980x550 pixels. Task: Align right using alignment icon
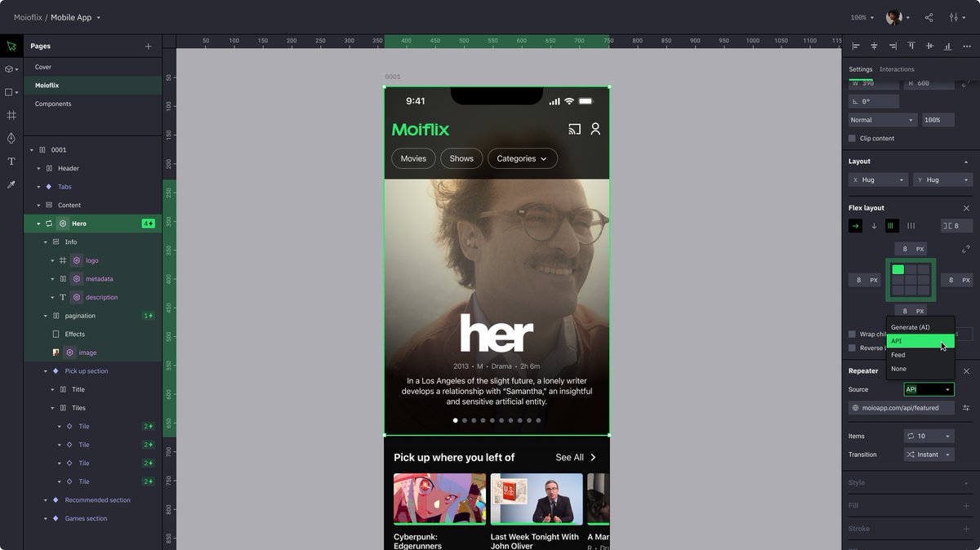[x=893, y=47]
